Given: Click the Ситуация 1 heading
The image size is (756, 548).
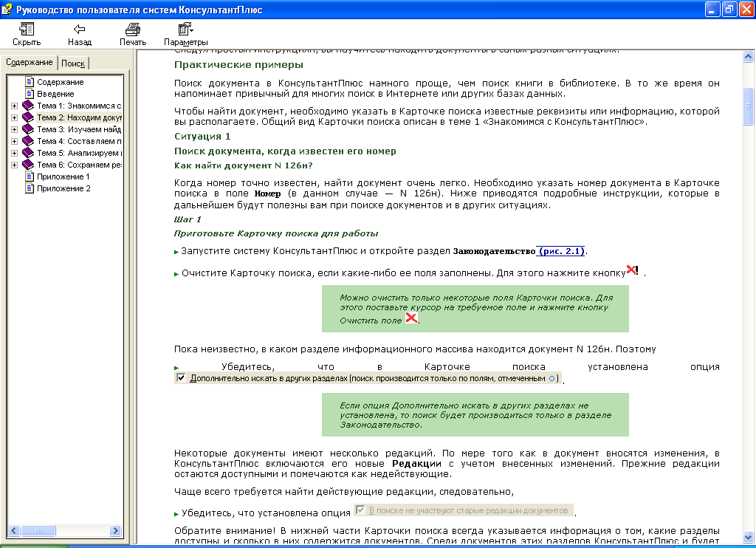Looking at the screenshot, I should (x=202, y=136).
